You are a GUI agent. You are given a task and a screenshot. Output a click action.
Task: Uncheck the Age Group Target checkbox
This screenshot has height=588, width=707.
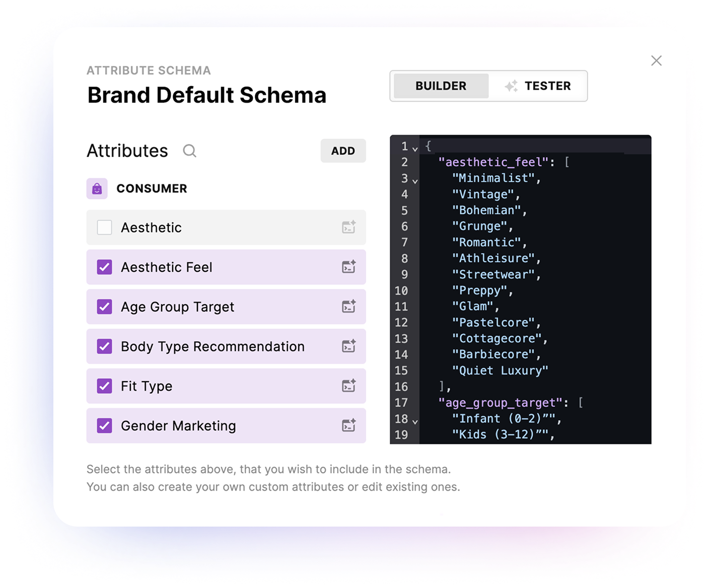(x=104, y=307)
